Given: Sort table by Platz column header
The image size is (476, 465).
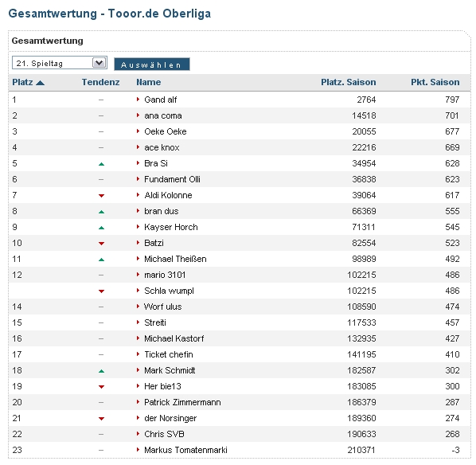Looking at the screenshot, I should [x=22, y=82].
